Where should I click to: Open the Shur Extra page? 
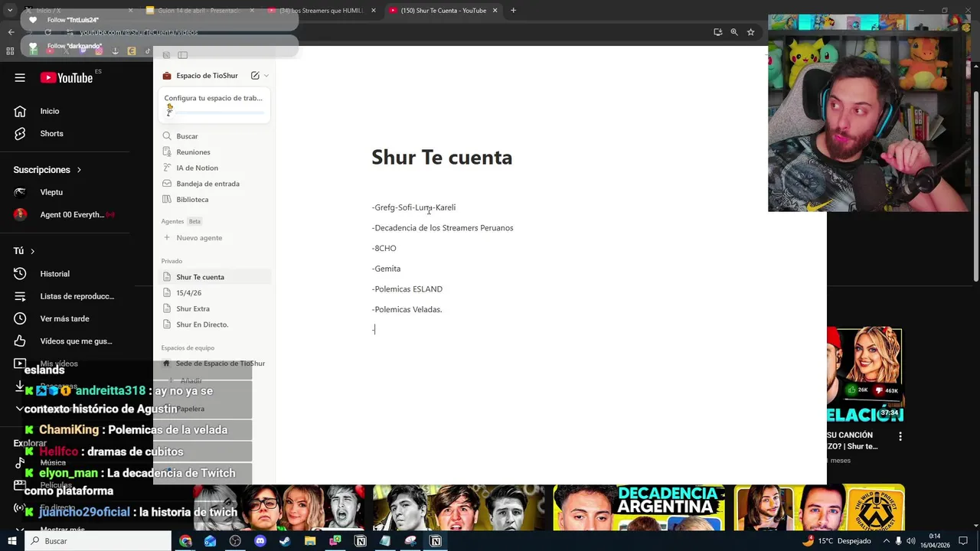(193, 308)
